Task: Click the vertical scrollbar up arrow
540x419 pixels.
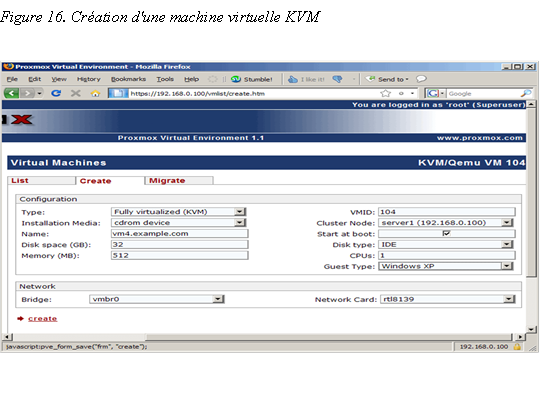Action: point(532,104)
